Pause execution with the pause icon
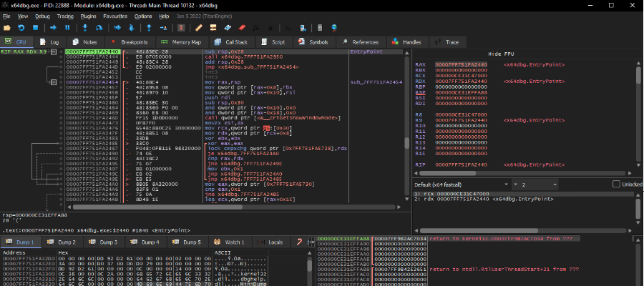Image resolution: width=644 pixels, height=286 pixels. (x=67, y=28)
